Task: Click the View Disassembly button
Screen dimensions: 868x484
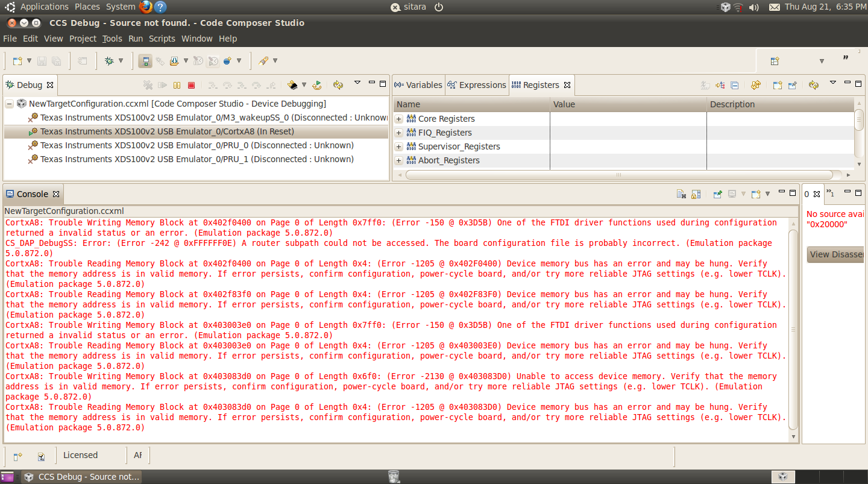Action: tap(836, 254)
